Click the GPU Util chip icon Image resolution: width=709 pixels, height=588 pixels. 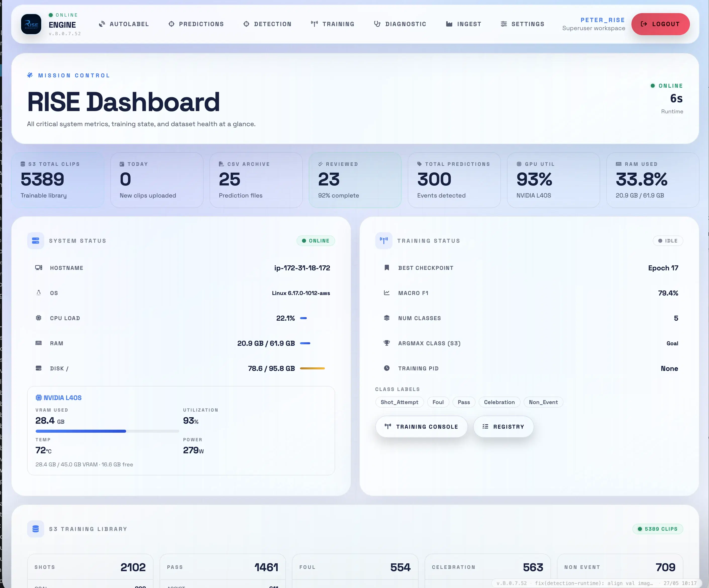coord(519,164)
